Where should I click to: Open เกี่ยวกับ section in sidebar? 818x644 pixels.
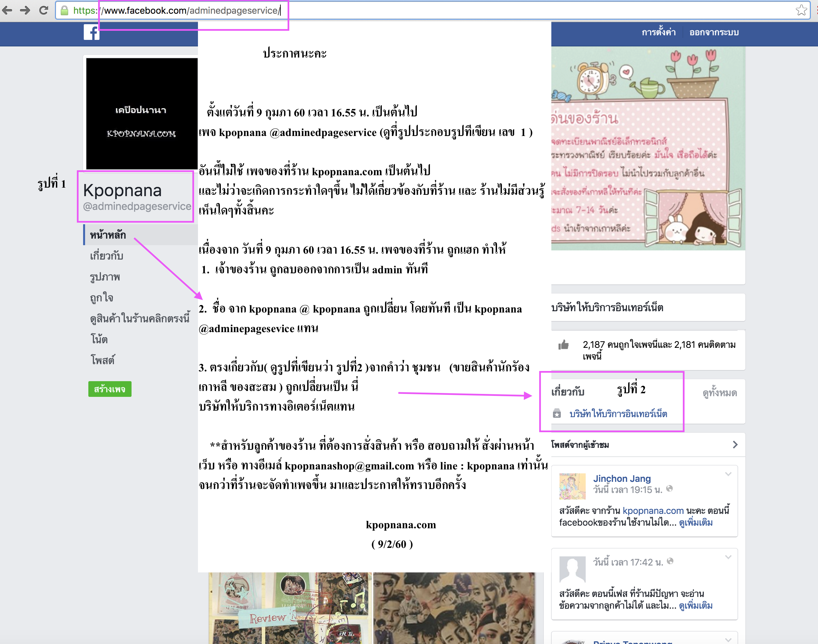106,256
